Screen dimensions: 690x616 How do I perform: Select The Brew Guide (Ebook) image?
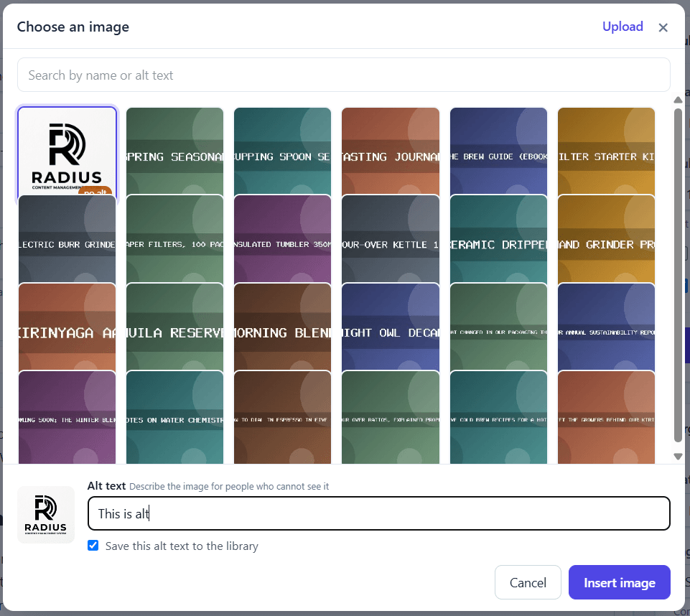tap(498, 151)
